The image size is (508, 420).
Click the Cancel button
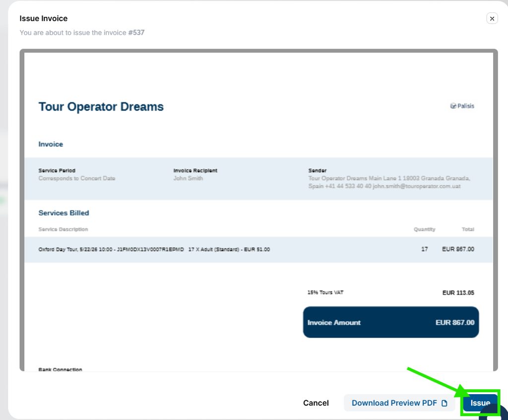pos(316,403)
